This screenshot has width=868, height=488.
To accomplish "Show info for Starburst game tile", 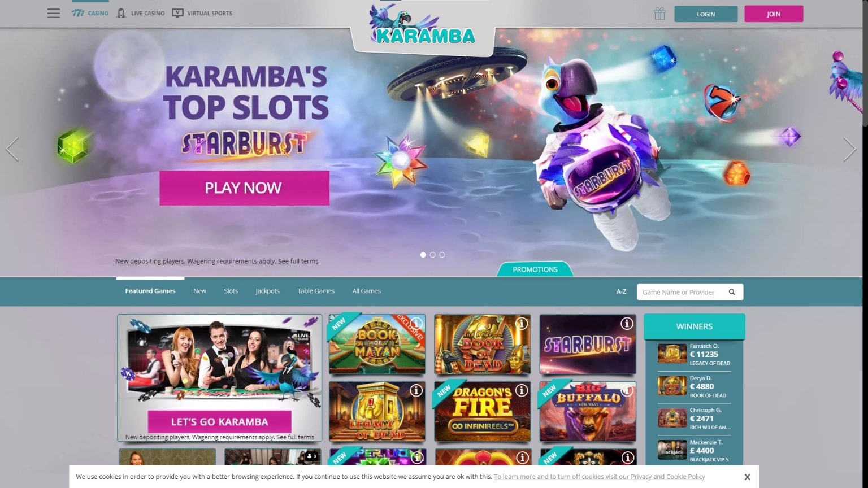I will click(x=627, y=324).
